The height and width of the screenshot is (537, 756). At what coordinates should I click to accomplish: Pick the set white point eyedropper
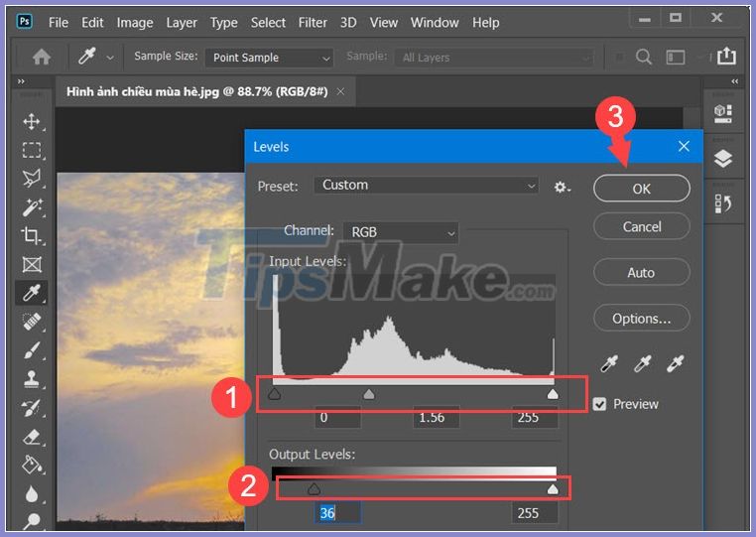click(x=675, y=363)
